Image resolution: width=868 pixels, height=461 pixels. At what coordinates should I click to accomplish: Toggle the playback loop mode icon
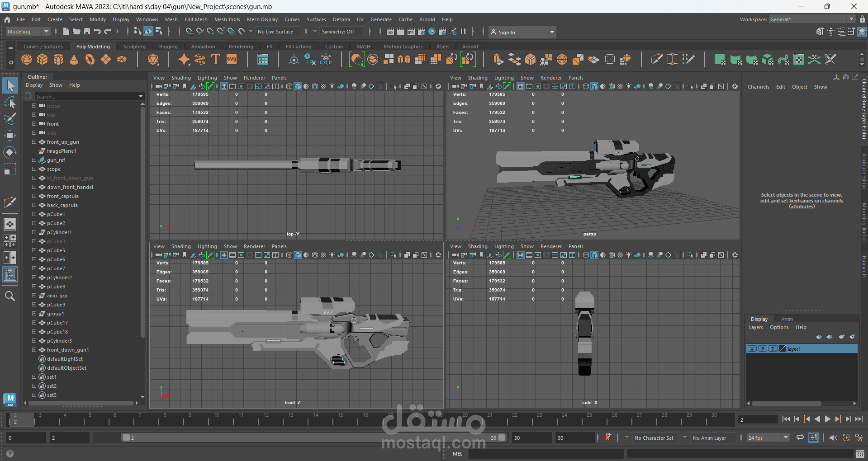(x=800, y=437)
